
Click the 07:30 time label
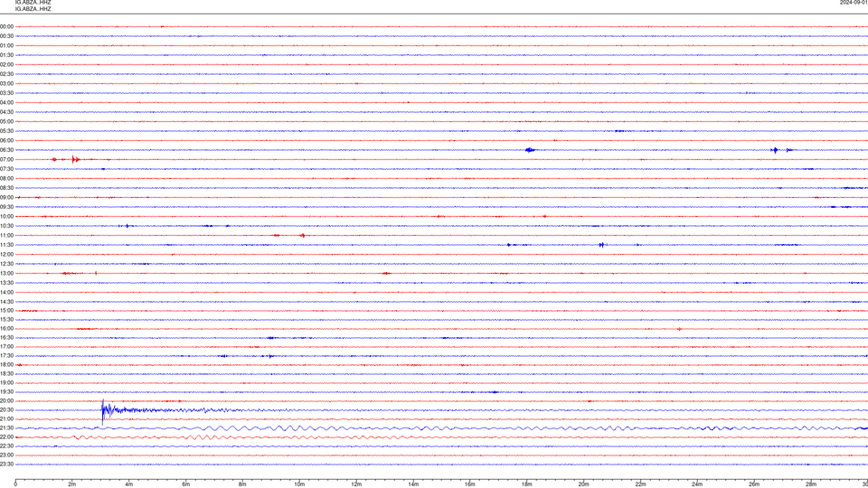[6, 169]
